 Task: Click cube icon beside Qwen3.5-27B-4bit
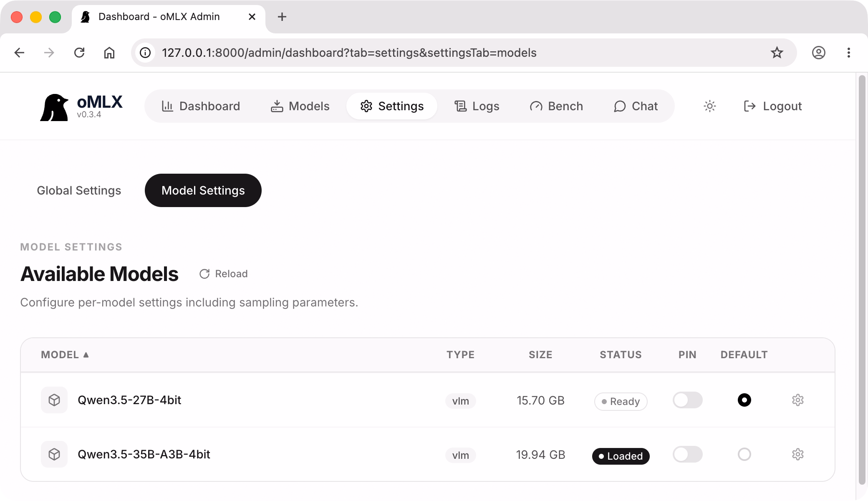[x=54, y=400]
